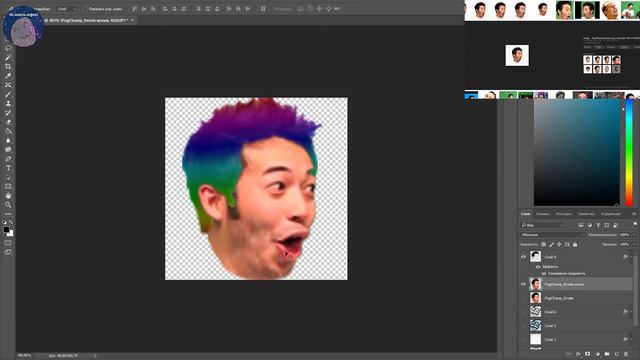Open the layer opacity value dropdown

[634, 235]
